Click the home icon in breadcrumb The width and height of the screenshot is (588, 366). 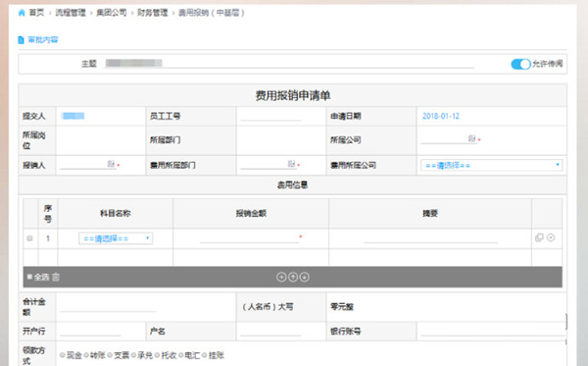click(22, 13)
